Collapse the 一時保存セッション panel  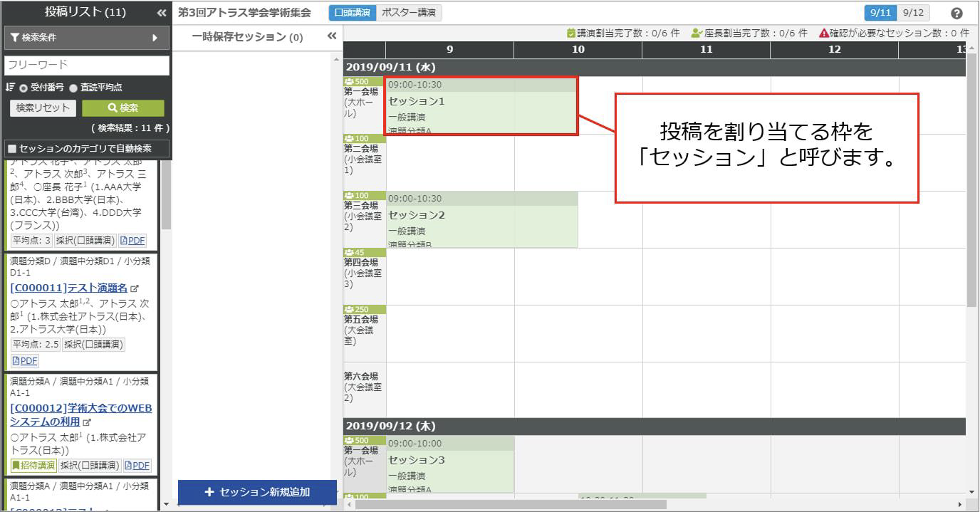pos(331,36)
